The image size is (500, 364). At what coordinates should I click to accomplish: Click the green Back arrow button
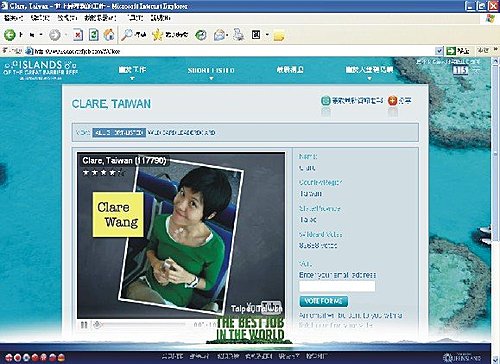tap(10, 34)
